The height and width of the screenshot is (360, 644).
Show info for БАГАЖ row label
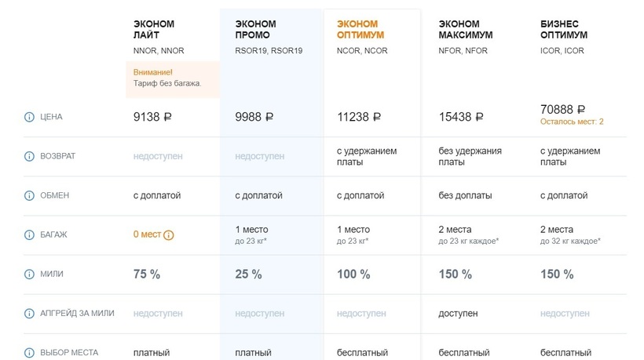point(30,235)
